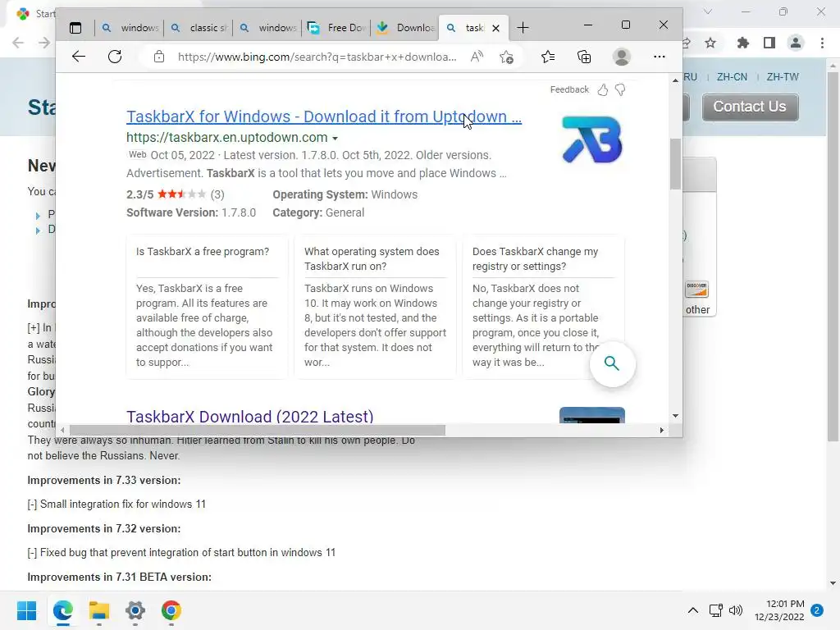Toggle Chrome side panel icon

(769, 43)
